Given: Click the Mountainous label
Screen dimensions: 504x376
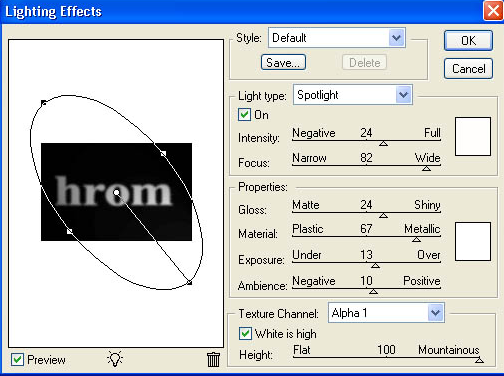Looking at the screenshot, I should (449, 350).
